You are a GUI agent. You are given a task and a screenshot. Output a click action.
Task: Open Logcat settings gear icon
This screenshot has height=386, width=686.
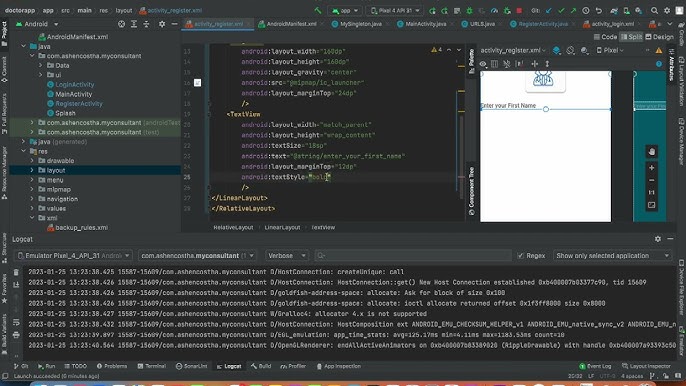click(x=658, y=239)
